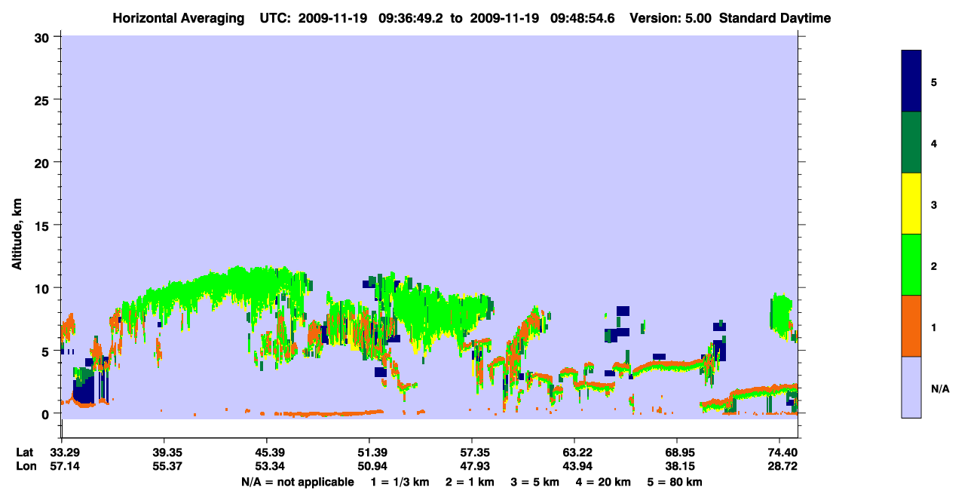Click the colorbar label 'N/A'
The image size is (980, 503).
point(939,388)
